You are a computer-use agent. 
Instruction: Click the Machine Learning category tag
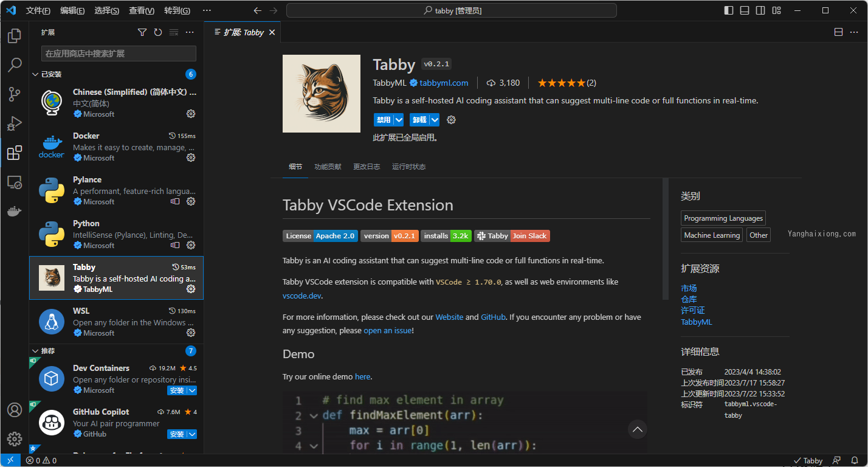pos(712,235)
